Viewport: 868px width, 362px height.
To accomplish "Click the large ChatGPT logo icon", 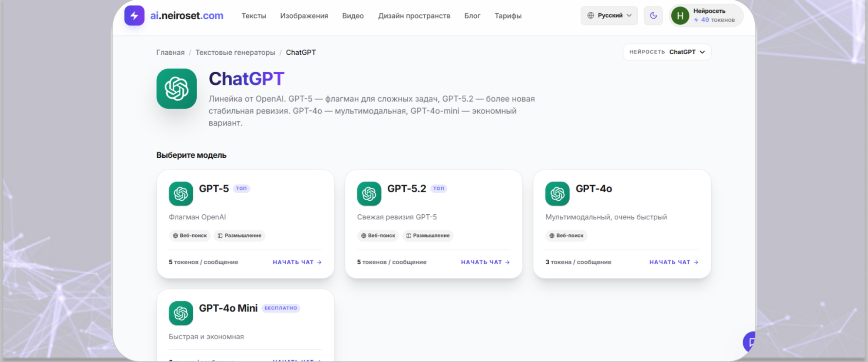I will click(x=177, y=89).
